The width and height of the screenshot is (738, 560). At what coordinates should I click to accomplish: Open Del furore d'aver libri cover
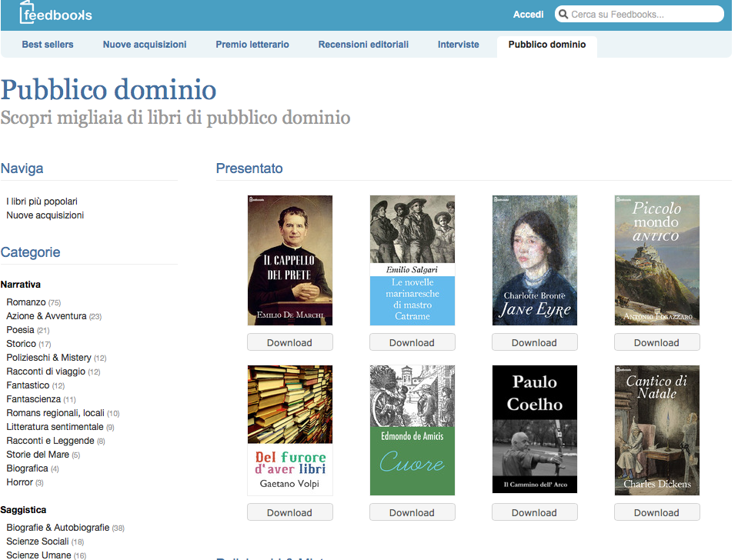[290, 430]
